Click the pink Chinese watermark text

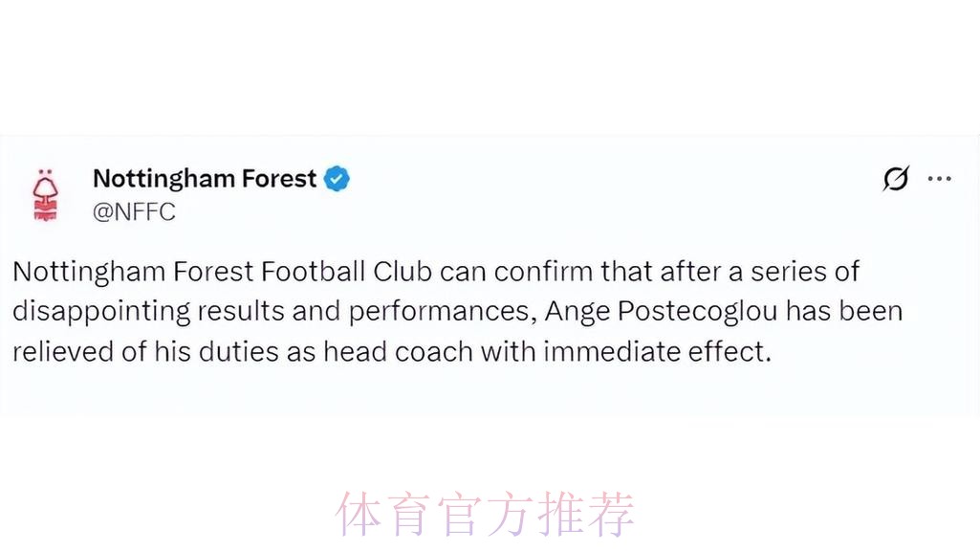(484, 515)
